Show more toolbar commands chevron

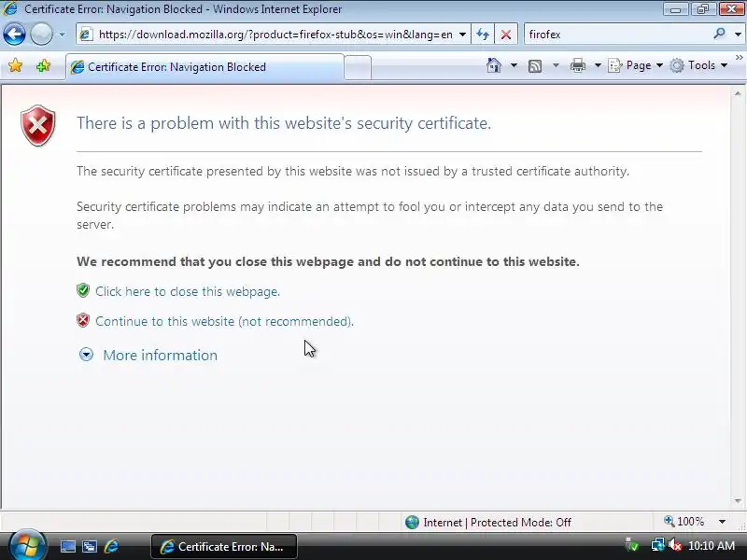(739, 58)
